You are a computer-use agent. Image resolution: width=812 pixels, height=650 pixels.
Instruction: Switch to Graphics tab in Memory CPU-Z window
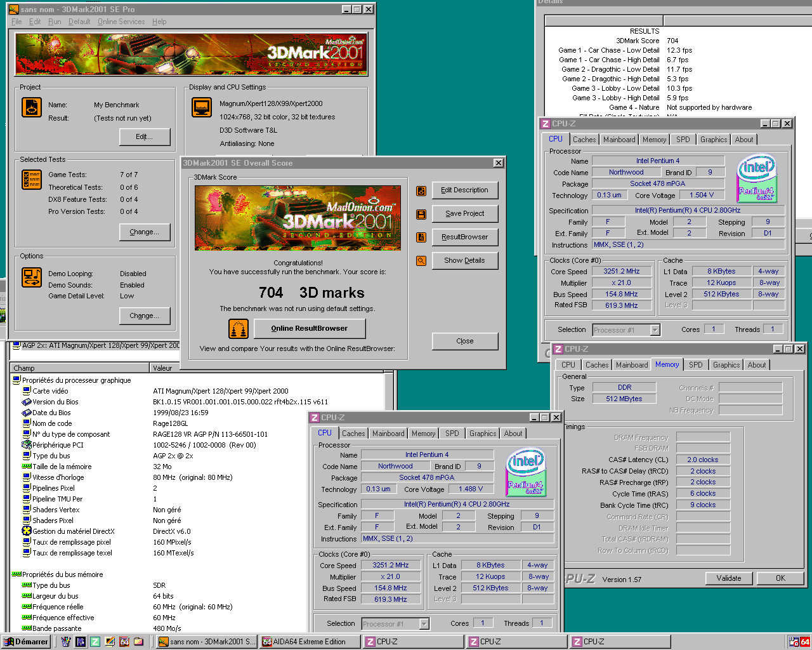pos(726,365)
